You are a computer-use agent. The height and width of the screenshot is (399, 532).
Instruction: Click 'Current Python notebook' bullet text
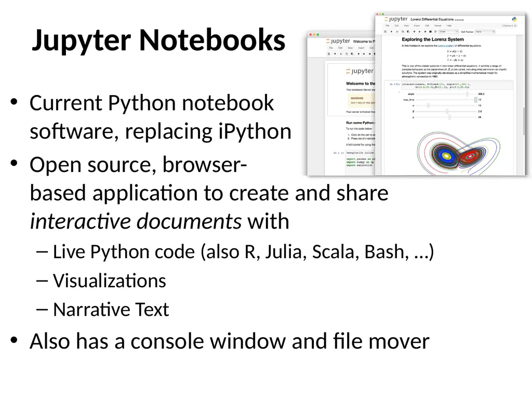[x=151, y=103]
